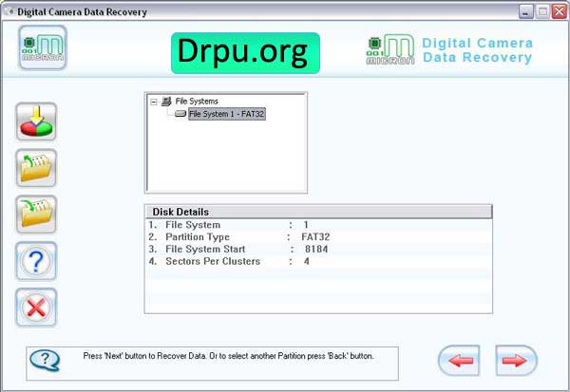
Task: Select the File Systems root node
Action: (x=197, y=101)
